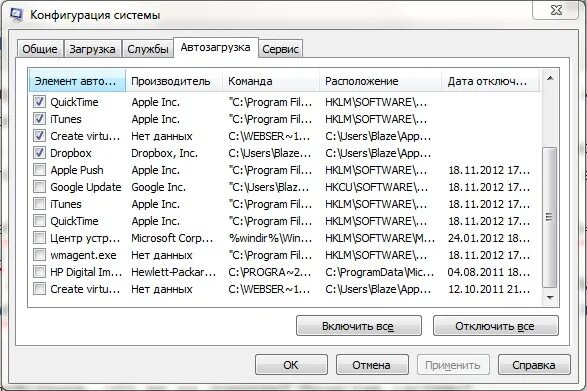Click the Dropbox, Inc. manufacturer cell
This screenshot has height=391, width=587.
click(x=164, y=153)
